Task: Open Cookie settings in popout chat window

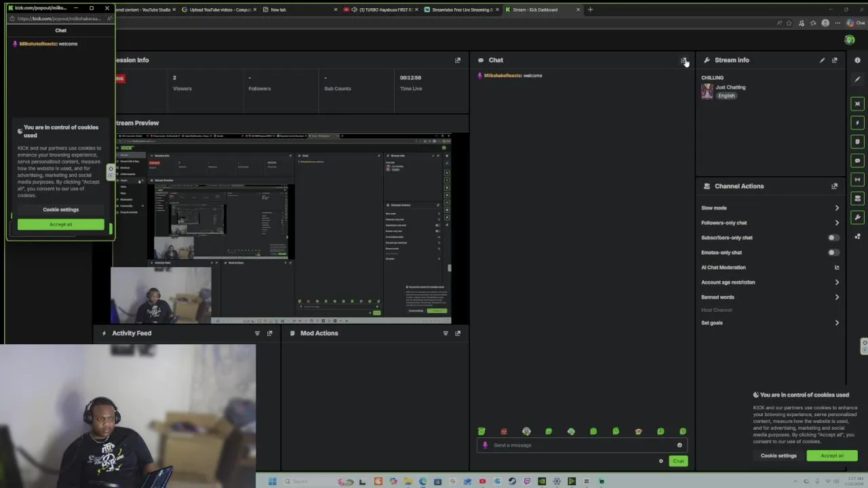Action: click(60, 209)
